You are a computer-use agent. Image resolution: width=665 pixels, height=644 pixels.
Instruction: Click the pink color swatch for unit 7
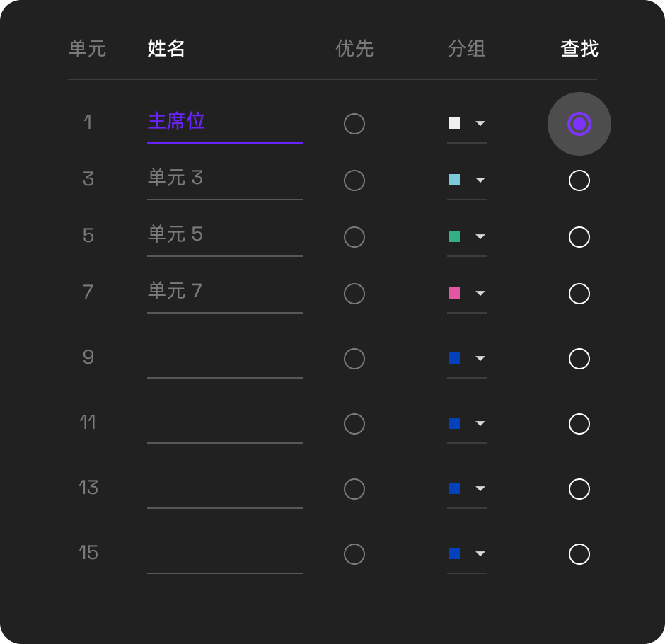(x=453, y=293)
